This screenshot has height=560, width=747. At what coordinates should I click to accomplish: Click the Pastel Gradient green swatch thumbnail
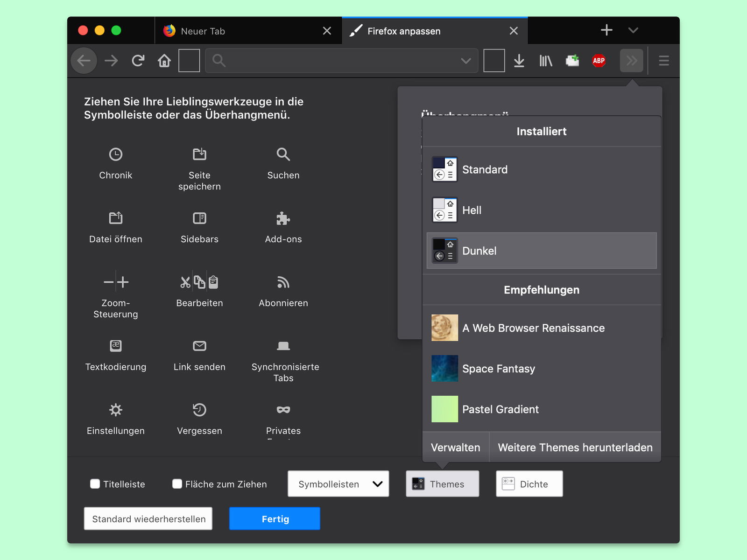pos(444,409)
